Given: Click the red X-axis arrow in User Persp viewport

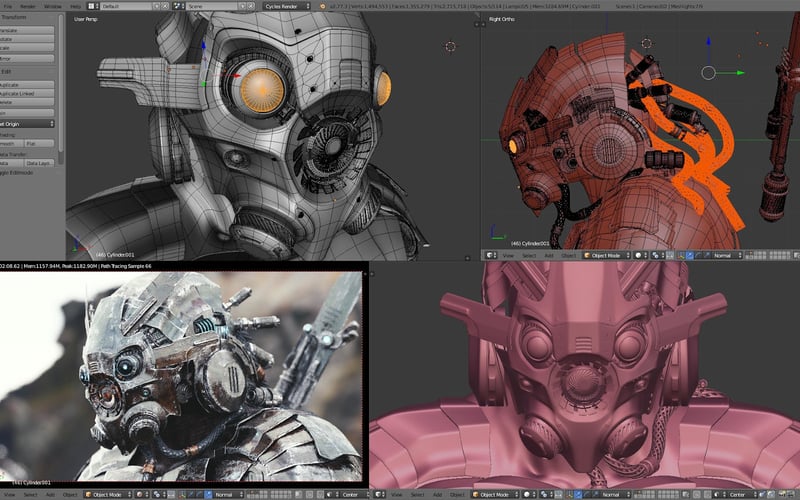Looking at the screenshot, I should (235, 76).
